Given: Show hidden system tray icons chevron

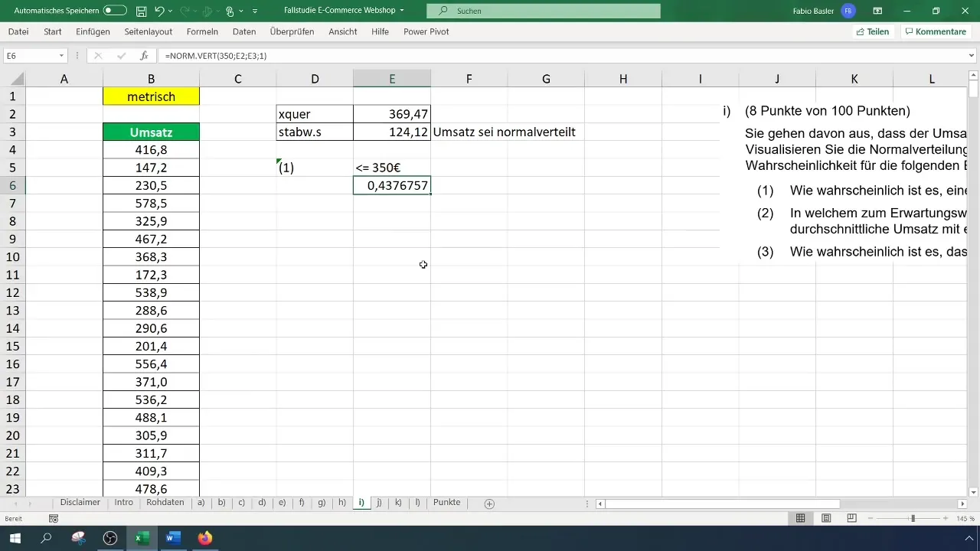Looking at the screenshot, I should coord(971,538).
